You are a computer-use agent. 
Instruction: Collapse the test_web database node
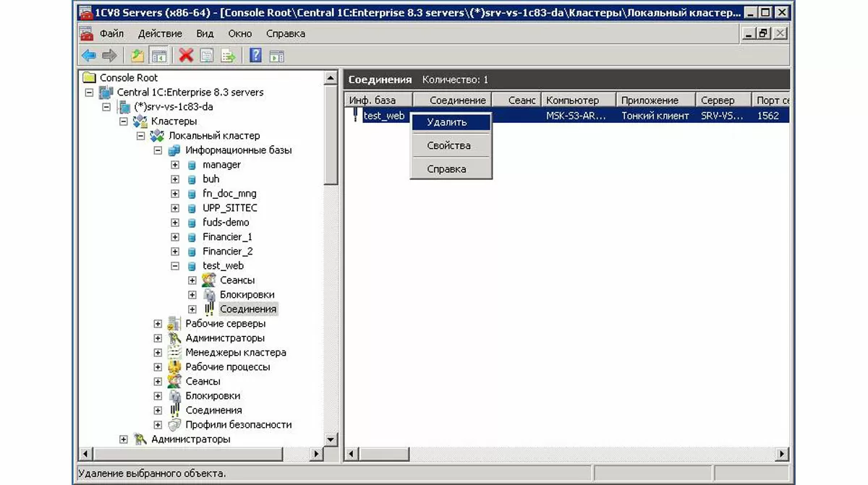[x=175, y=265]
